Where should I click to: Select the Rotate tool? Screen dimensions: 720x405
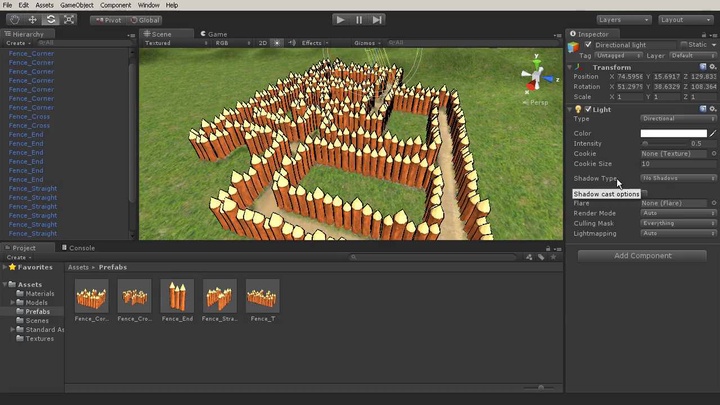click(50, 19)
